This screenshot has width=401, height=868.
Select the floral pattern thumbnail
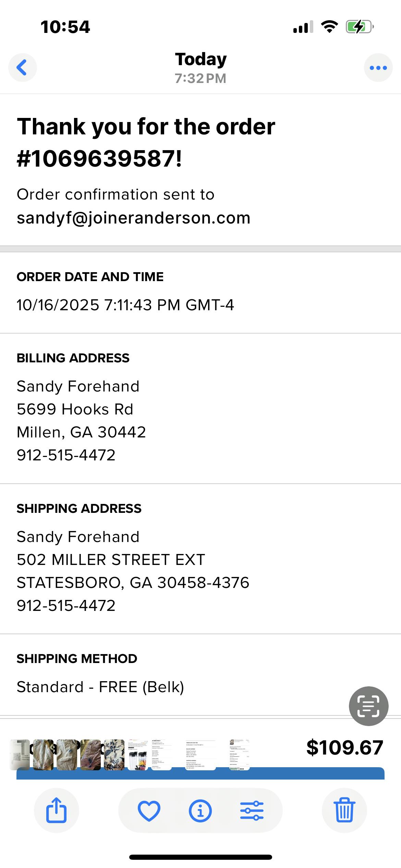click(114, 755)
